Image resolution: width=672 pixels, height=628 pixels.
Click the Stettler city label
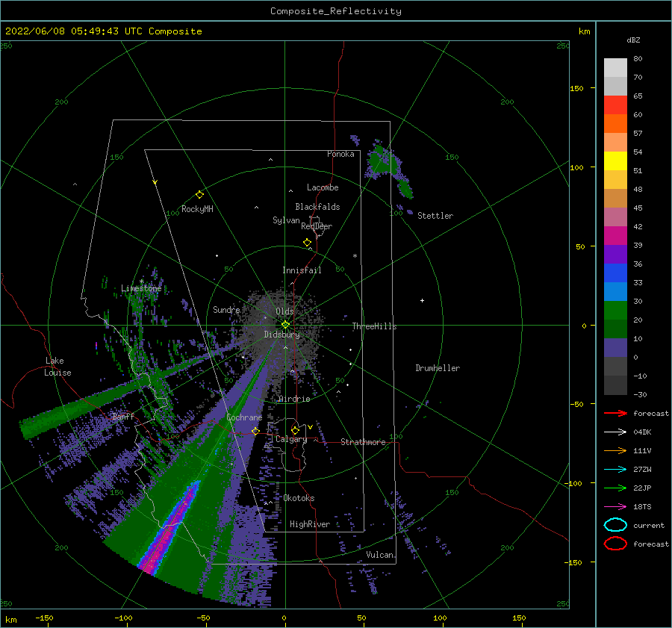click(x=435, y=216)
